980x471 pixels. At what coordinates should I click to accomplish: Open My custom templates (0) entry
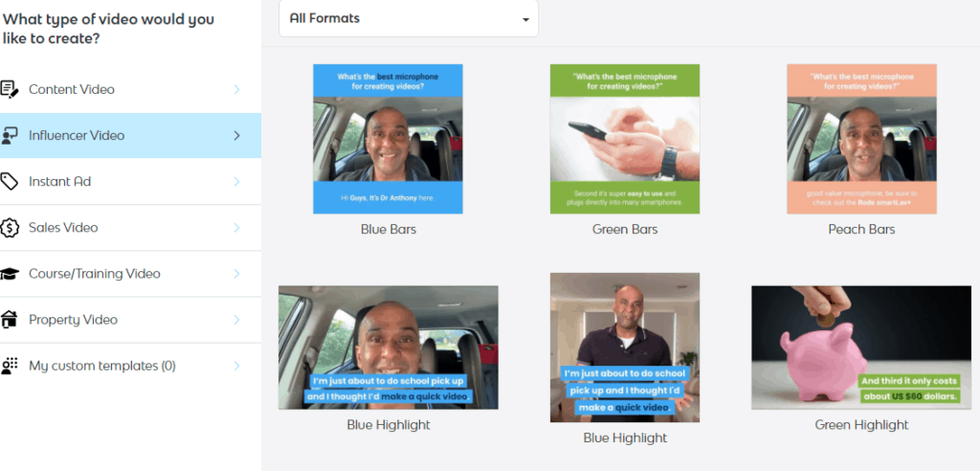(x=130, y=366)
